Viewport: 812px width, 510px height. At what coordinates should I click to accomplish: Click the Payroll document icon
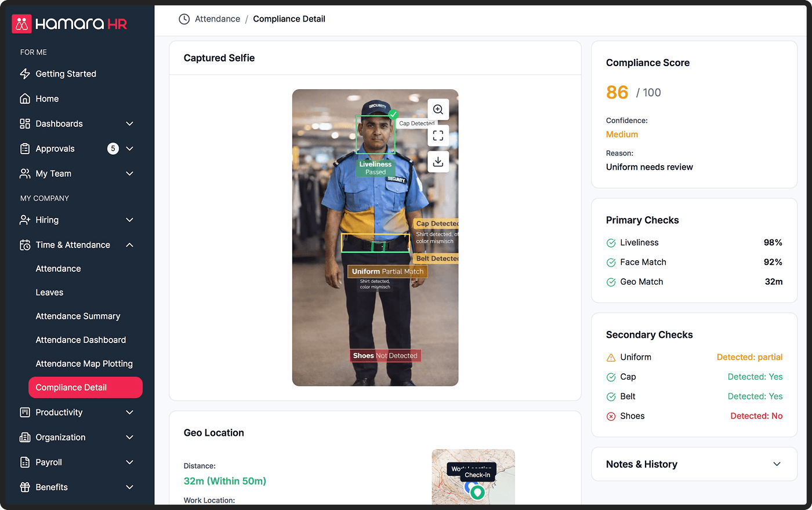(x=25, y=462)
